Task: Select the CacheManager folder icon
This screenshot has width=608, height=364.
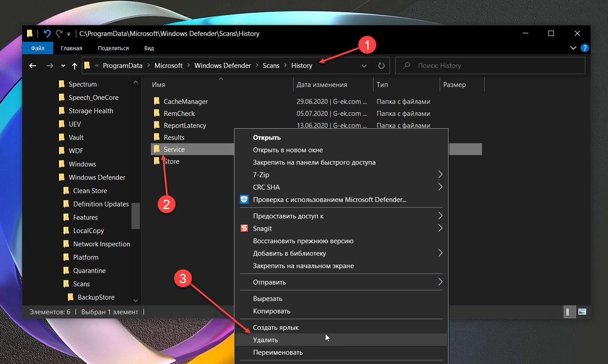Action: [156, 101]
